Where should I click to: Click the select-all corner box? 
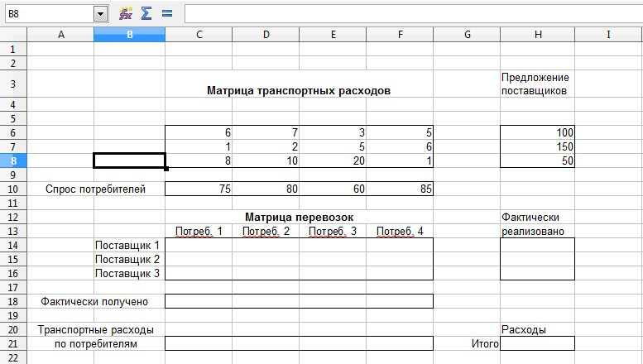13,34
